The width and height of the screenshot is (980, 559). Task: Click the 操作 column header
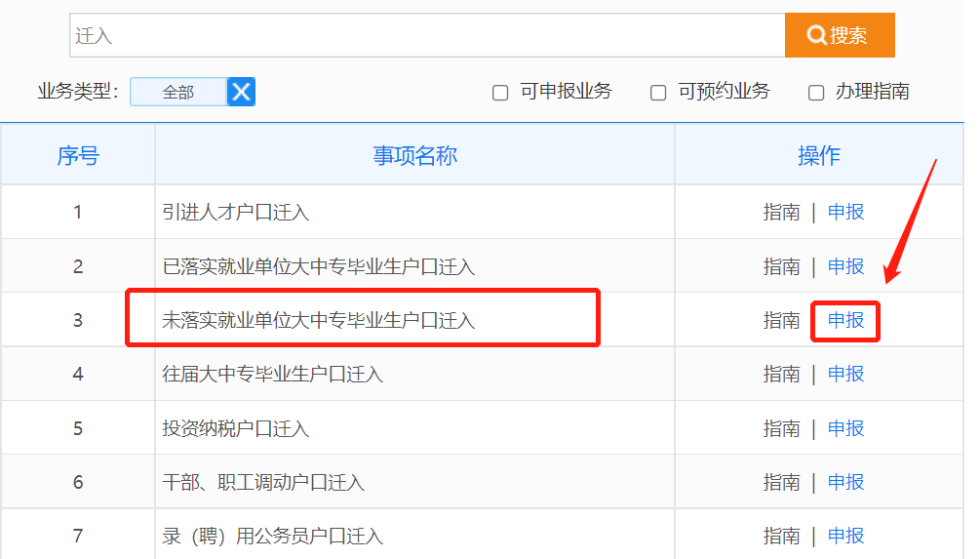[x=818, y=155]
